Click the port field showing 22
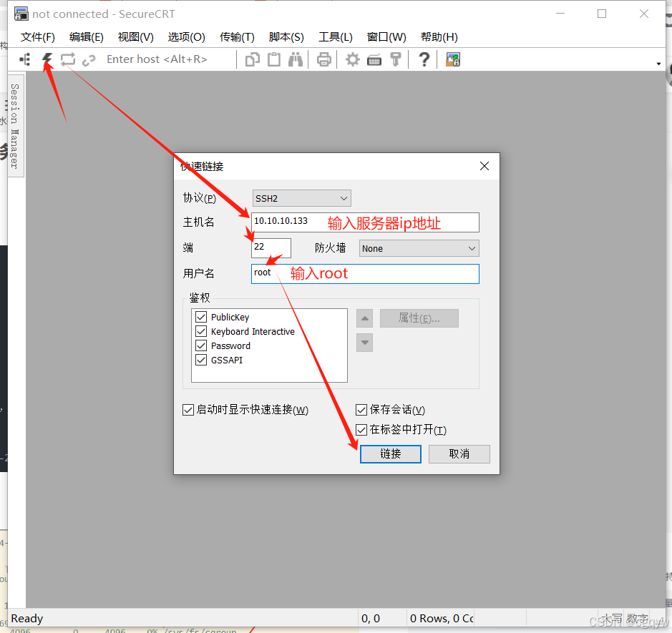The image size is (672, 633). click(x=271, y=248)
